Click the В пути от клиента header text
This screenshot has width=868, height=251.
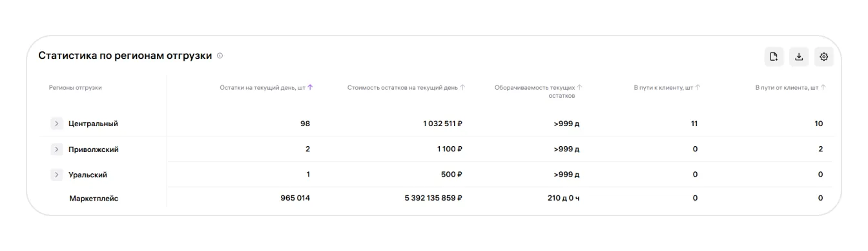click(x=787, y=87)
